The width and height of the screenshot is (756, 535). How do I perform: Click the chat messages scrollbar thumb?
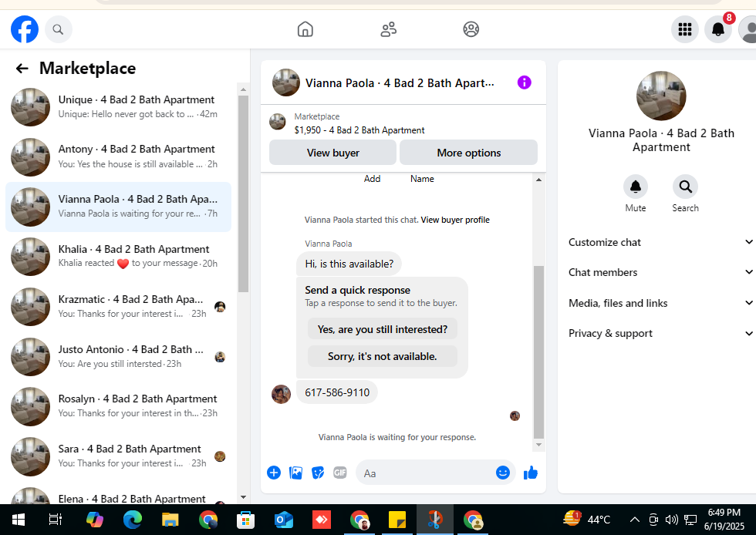click(538, 352)
